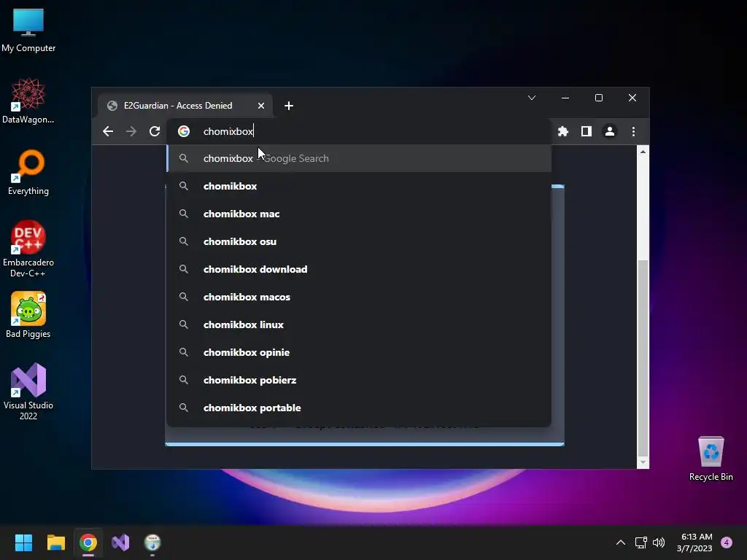This screenshot has height=560, width=747.
Task: Close the E2Guardian Access Denied tab
Action: [x=261, y=106]
